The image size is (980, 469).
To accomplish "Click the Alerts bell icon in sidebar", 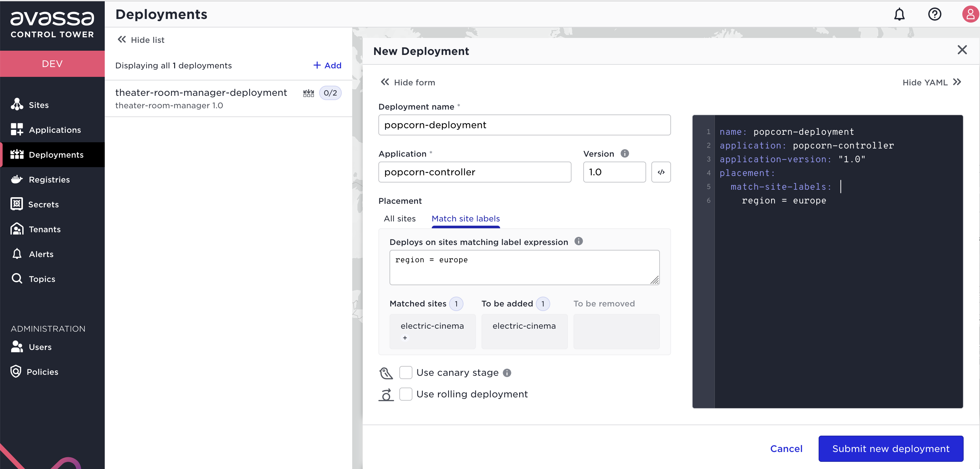I will point(17,254).
